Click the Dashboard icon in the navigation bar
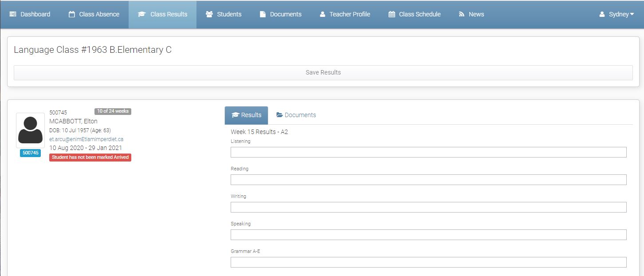644x276 pixels. pyautogui.click(x=12, y=14)
